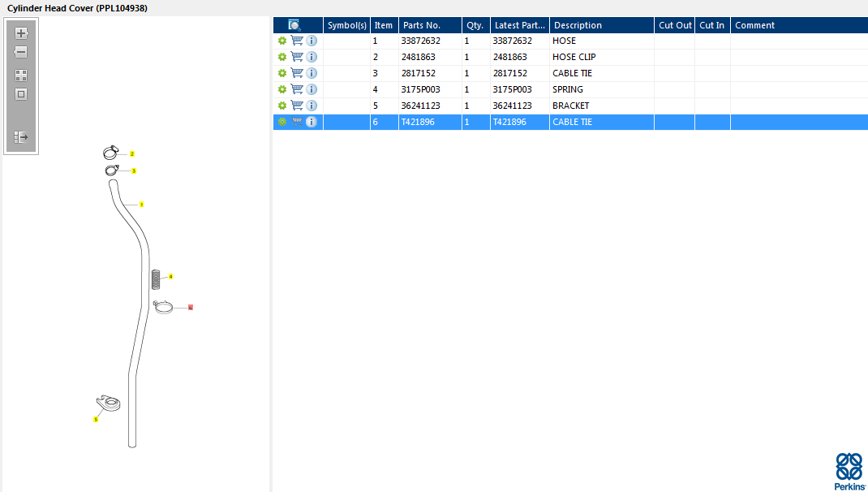
Task: Click the Comment column header
Action: (x=799, y=25)
